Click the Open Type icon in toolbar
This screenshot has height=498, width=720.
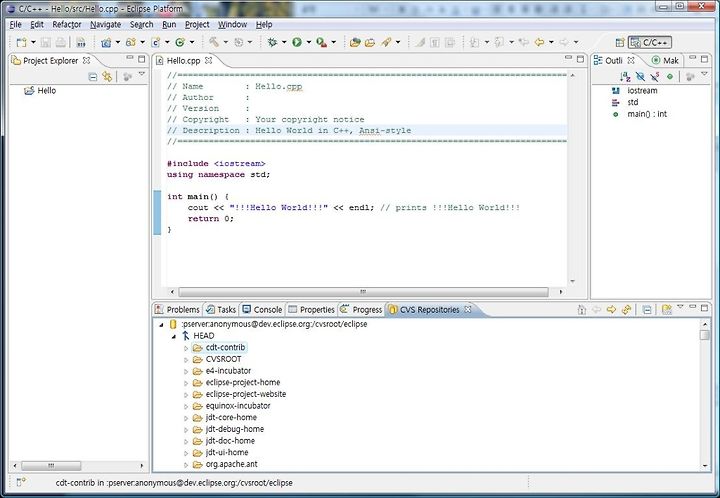click(x=354, y=42)
